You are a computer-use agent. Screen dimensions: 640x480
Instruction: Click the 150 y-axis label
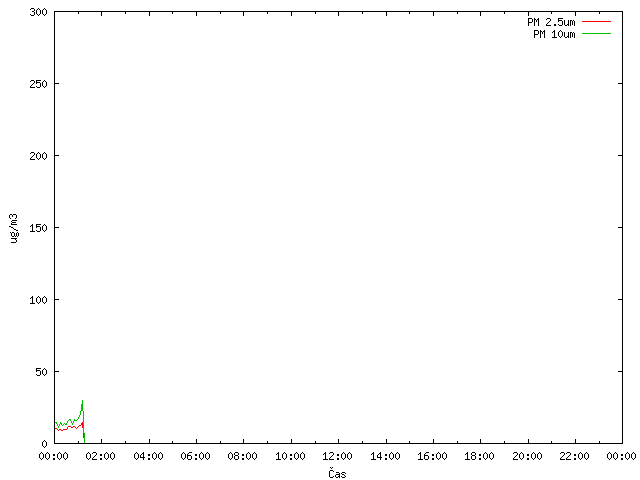(x=38, y=228)
